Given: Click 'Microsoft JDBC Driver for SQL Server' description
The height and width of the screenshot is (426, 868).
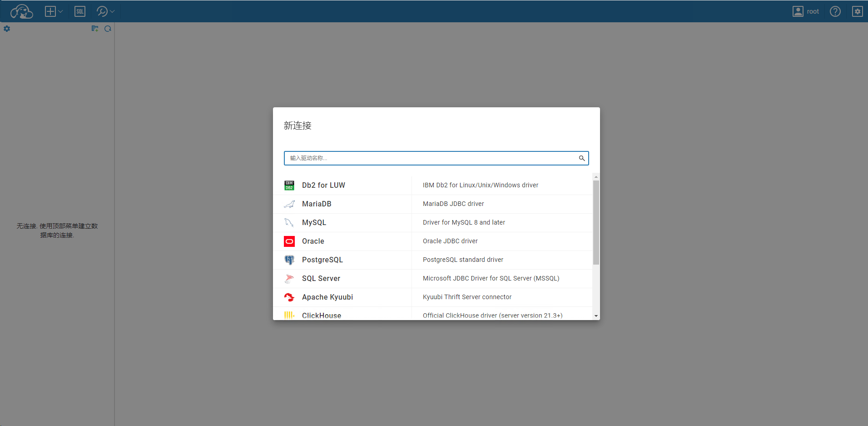Looking at the screenshot, I should tap(491, 278).
